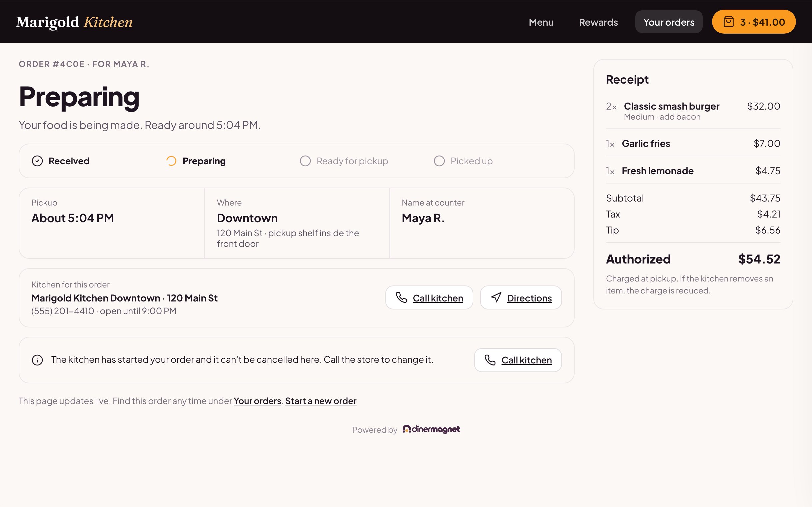Select Fresh lemonade receipt item
Image resolution: width=812 pixels, height=507 pixels.
coord(658,171)
